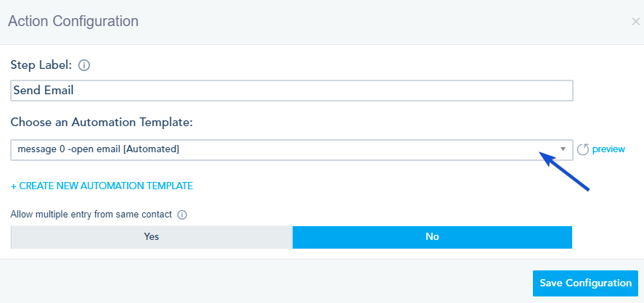Close the Action Configuration dialog

[635, 22]
